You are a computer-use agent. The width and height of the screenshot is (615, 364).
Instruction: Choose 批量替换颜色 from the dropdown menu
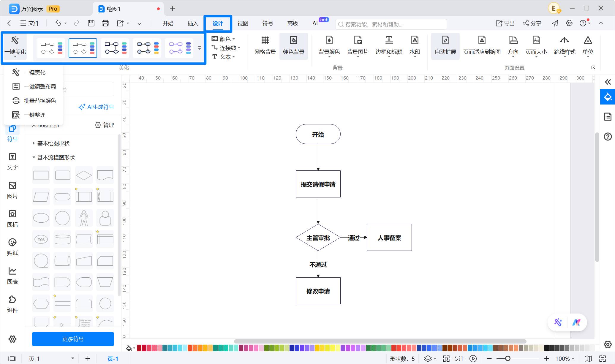click(x=34, y=101)
